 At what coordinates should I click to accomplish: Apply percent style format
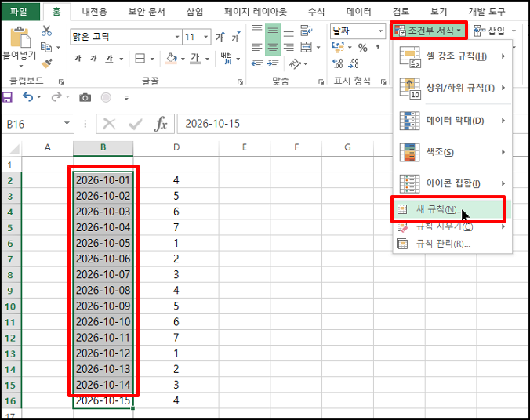[363, 48]
